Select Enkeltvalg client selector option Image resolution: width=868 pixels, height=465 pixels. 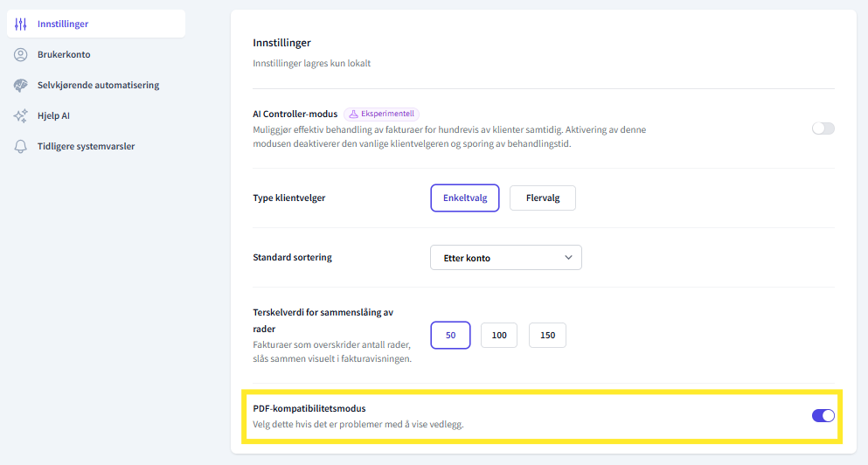click(464, 198)
